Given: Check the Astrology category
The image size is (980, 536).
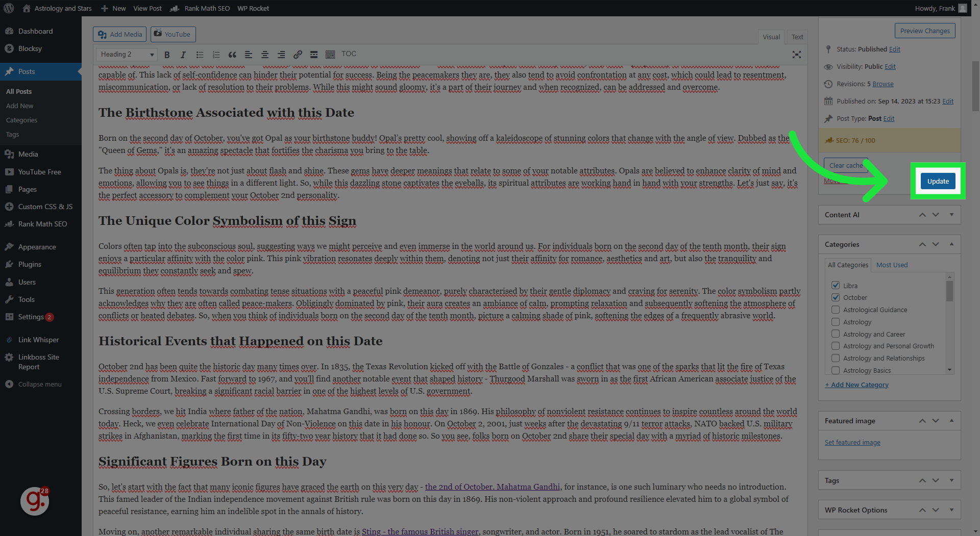Looking at the screenshot, I should coord(836,322).
